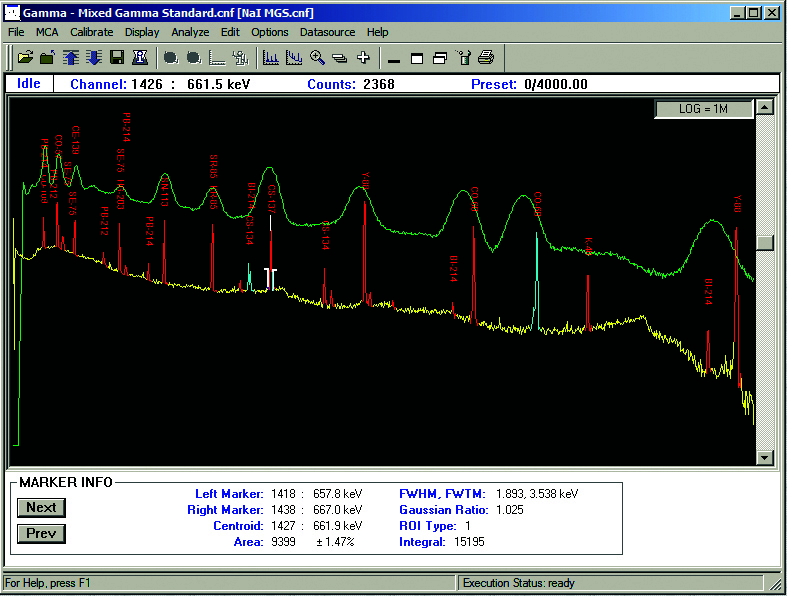
Task: Click the LOG = 1M scale button
Action: coord(704,109)
